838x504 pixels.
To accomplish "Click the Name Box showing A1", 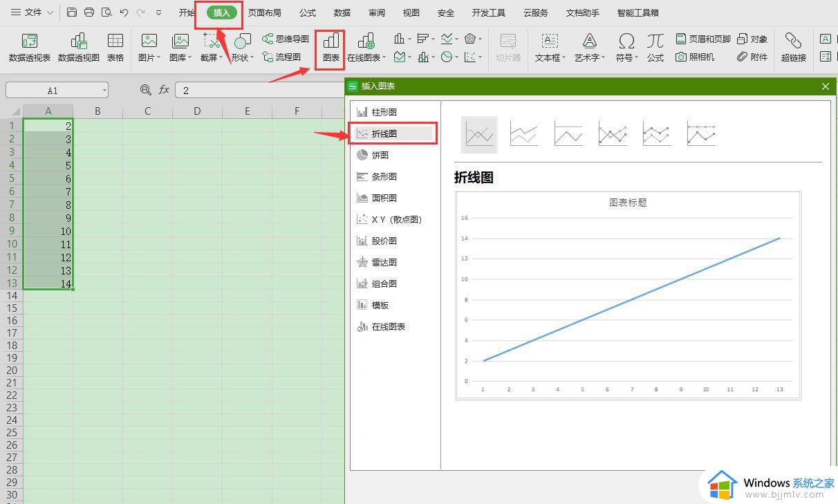I will click(x=57, y=90).
